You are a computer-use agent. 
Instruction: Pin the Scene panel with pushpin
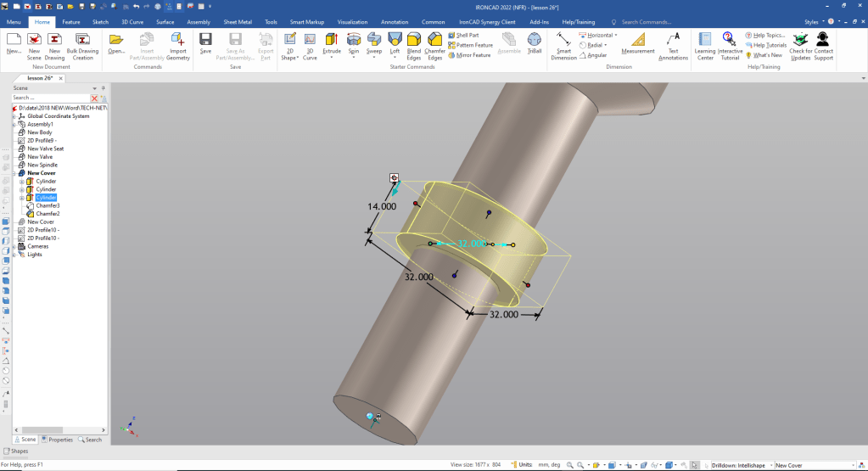tap(103, 88)
